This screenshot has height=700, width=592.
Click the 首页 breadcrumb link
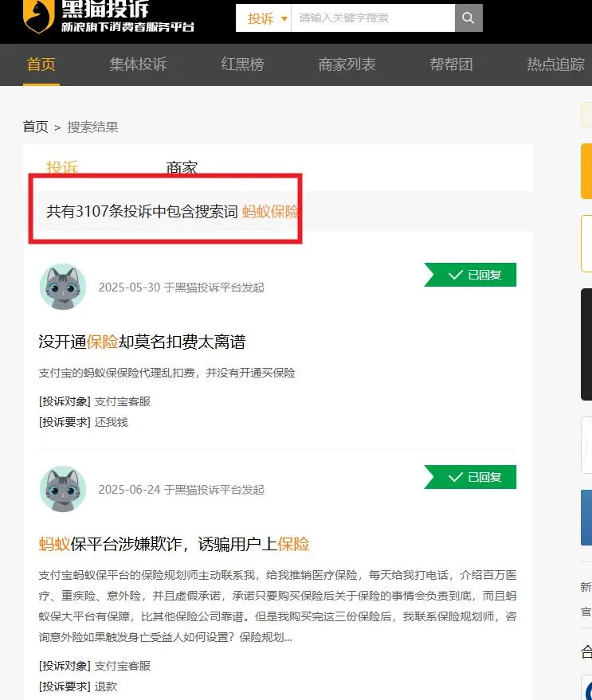coord(35,127)
